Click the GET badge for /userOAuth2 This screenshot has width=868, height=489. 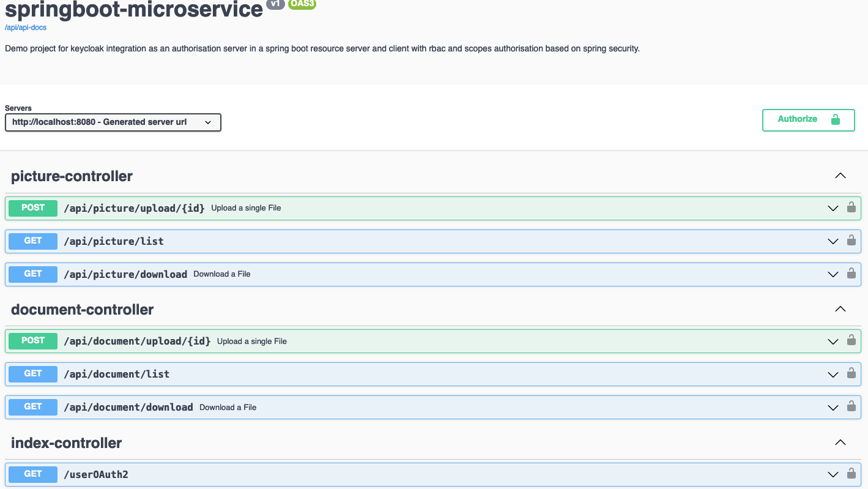click(33, 474)
